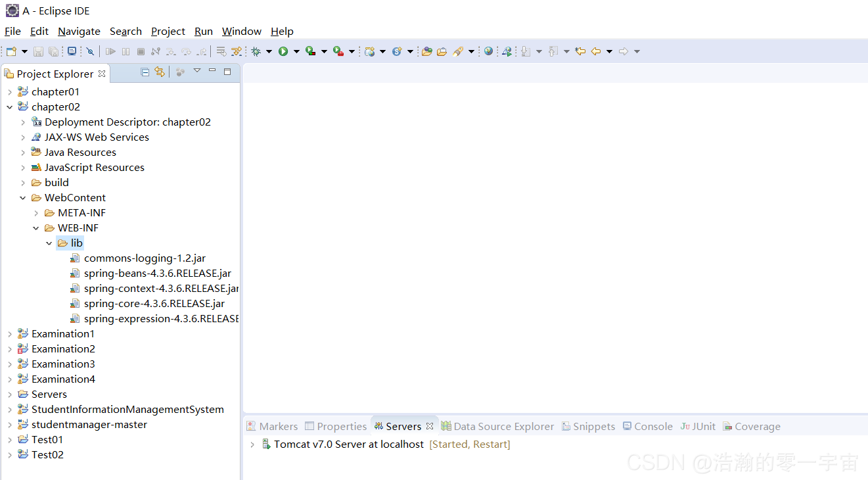This screenshot has width=868, height=480.
Task: Click the green Run icon
Action: 283,51
